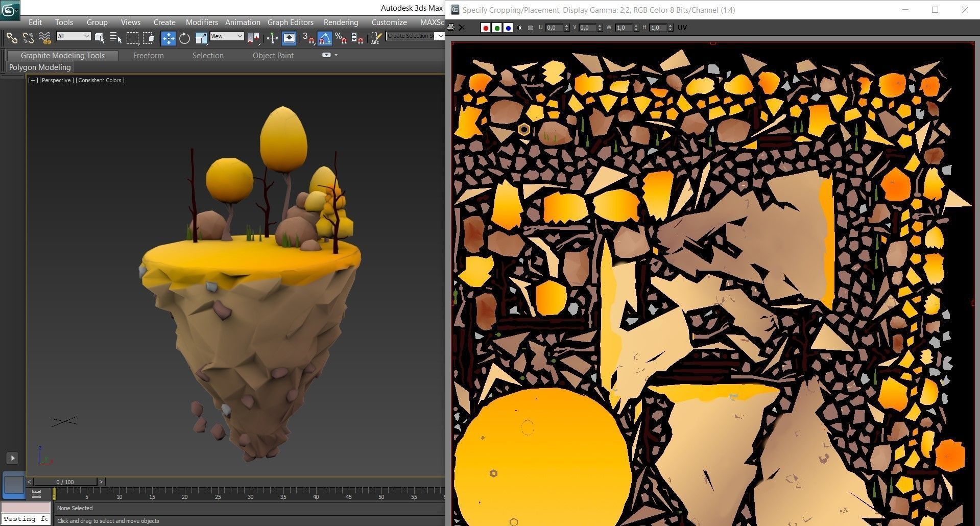
Task: Open Consistent Colors shading menu
Action: (100, 80)
